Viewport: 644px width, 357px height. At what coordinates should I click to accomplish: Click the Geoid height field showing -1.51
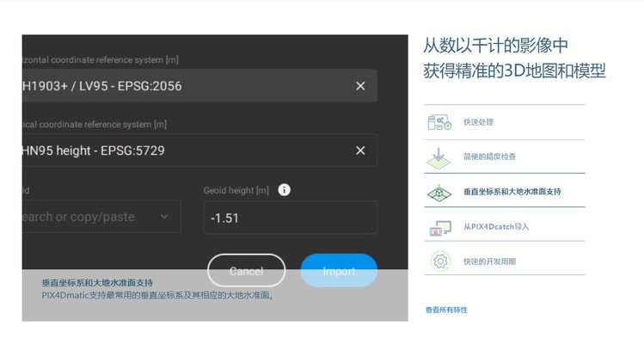[x=289, y=218]
